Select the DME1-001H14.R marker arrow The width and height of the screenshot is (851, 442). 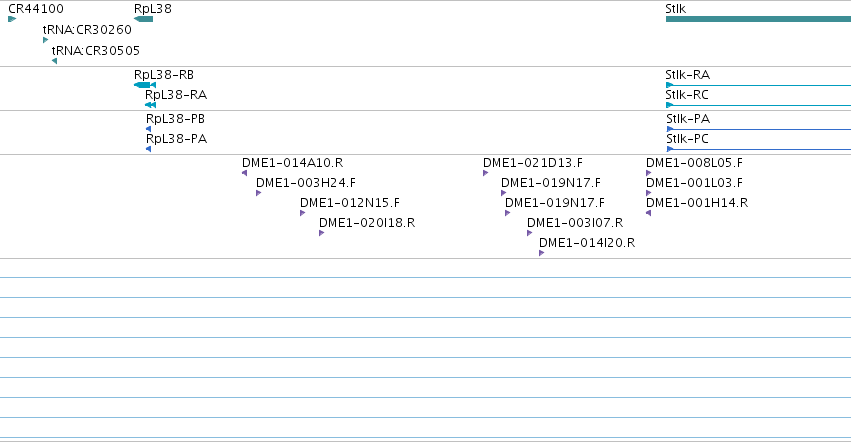(648, 213)
